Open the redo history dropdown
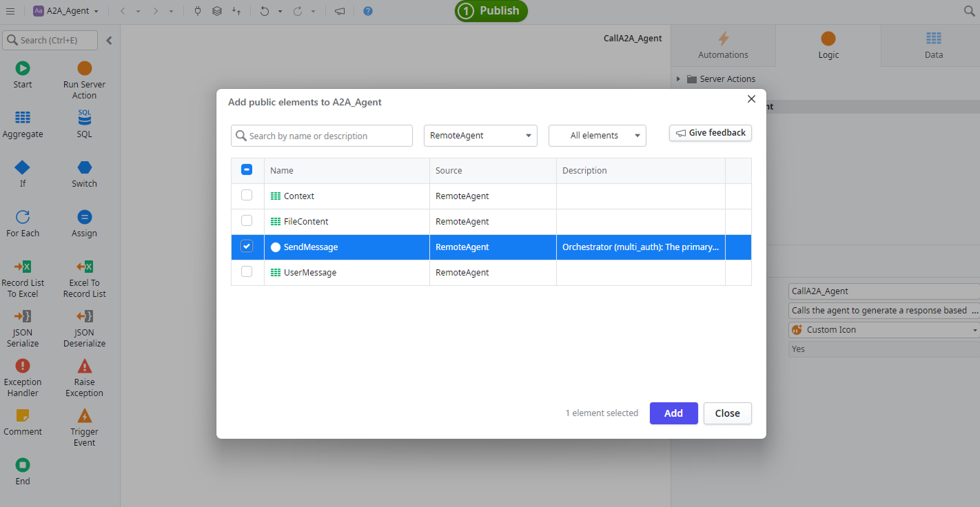The height and width of the screenshot is (507, 980). click(x=313, y=11)
